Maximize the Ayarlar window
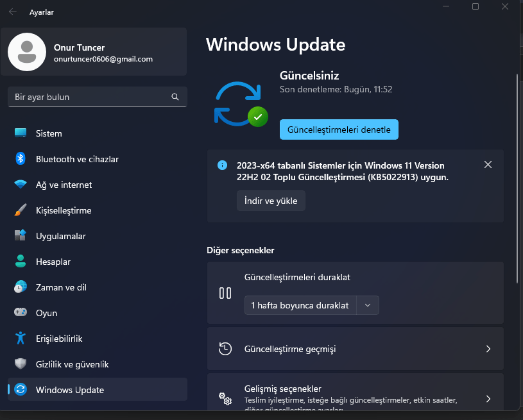 coord(476,6)
